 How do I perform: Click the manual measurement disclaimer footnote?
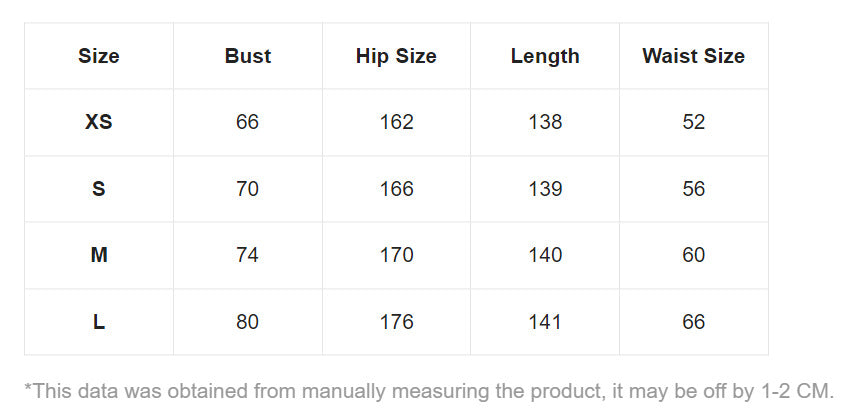[428, 391]
